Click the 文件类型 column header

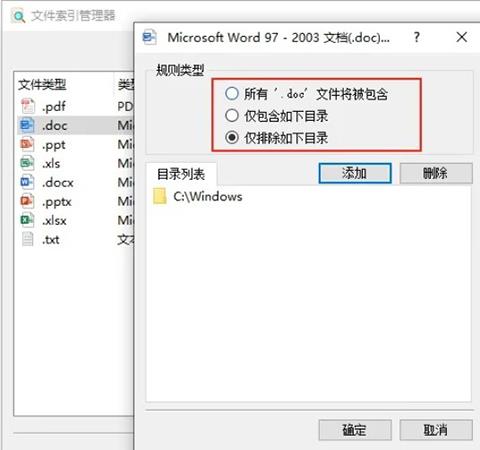[42, 85]
